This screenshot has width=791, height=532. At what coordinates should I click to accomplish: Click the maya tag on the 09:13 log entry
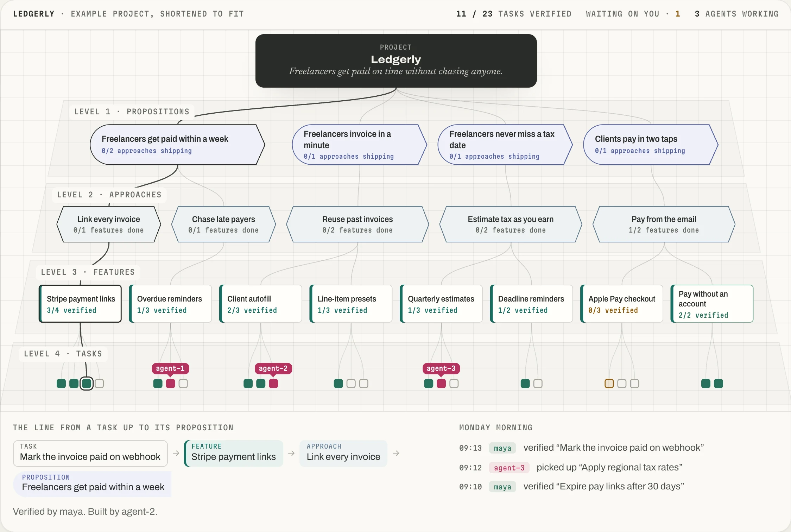(x=502, y=448)
